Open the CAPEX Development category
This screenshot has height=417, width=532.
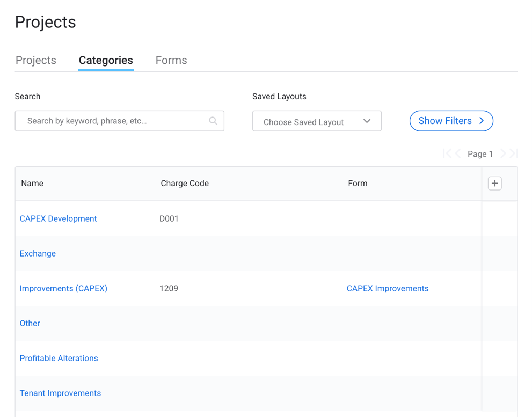pyautogui.click(x=59, y=218)
